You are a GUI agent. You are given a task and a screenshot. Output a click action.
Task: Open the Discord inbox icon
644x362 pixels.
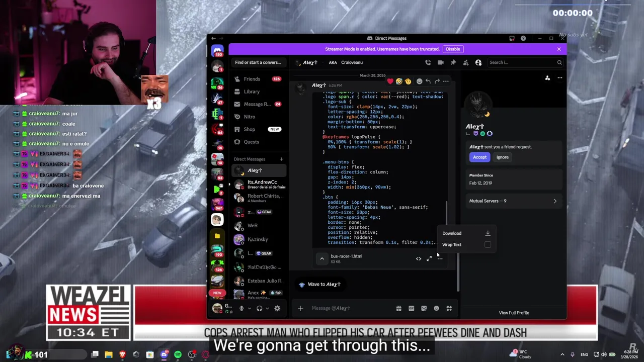(512, 38)
